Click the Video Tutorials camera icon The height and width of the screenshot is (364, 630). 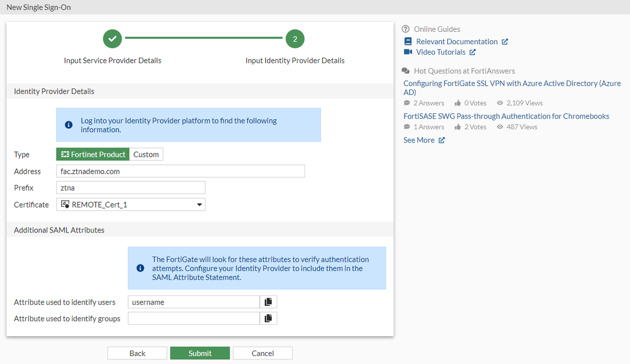(408, 52)
